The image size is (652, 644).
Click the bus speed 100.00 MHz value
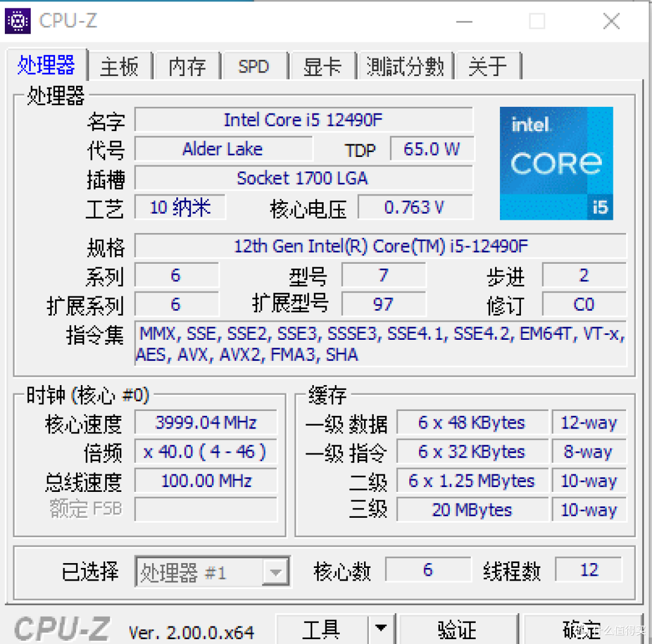pyautogui.click(x=206, y=480)
